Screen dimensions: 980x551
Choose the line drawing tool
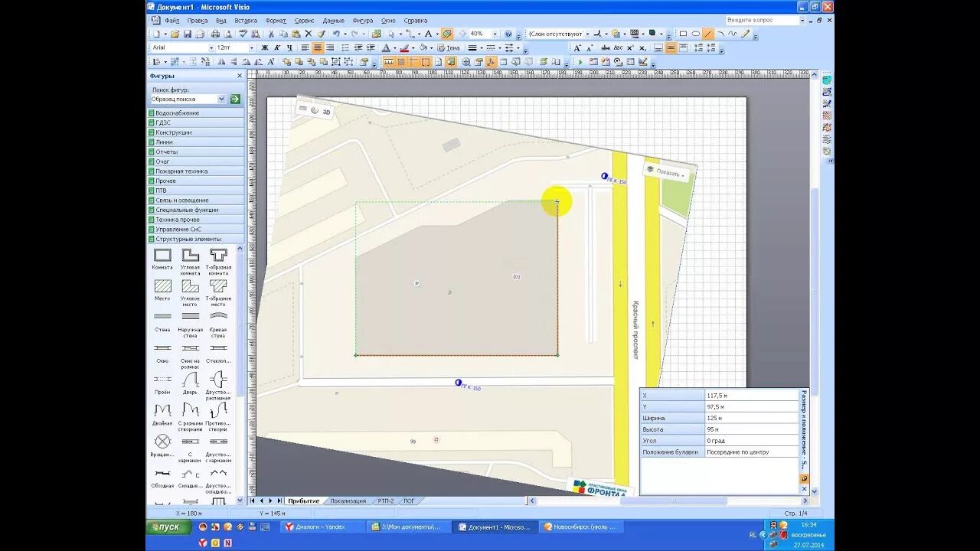[x=708, y=34]
